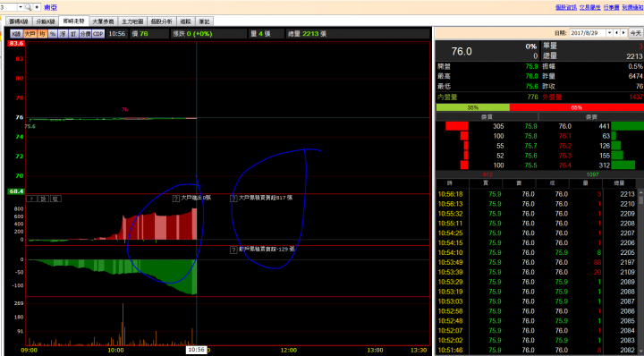This screenshot has height=356, width=644.
Task: Click the date field showing 2017/8/29
Action: coord(588,33)
